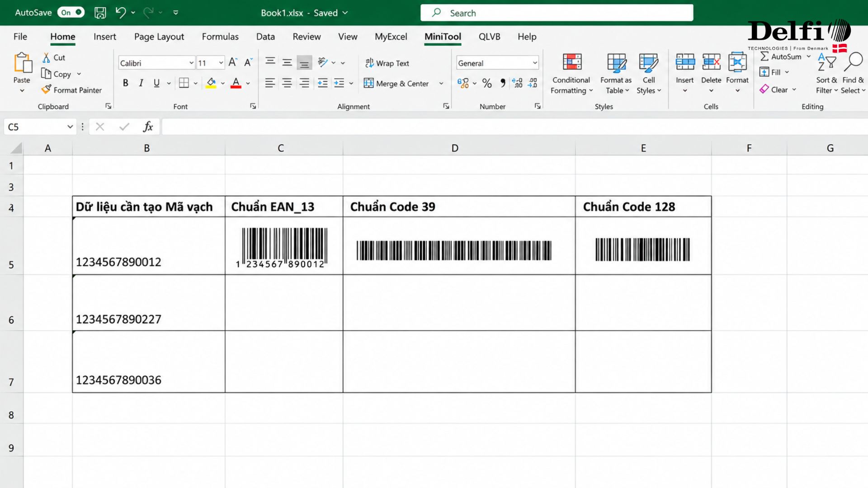Click the AutoSum button

(x=781, y=56)
